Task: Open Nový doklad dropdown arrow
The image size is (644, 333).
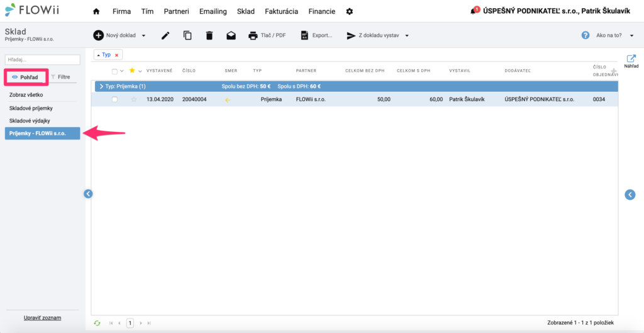Action: [144, 36]
